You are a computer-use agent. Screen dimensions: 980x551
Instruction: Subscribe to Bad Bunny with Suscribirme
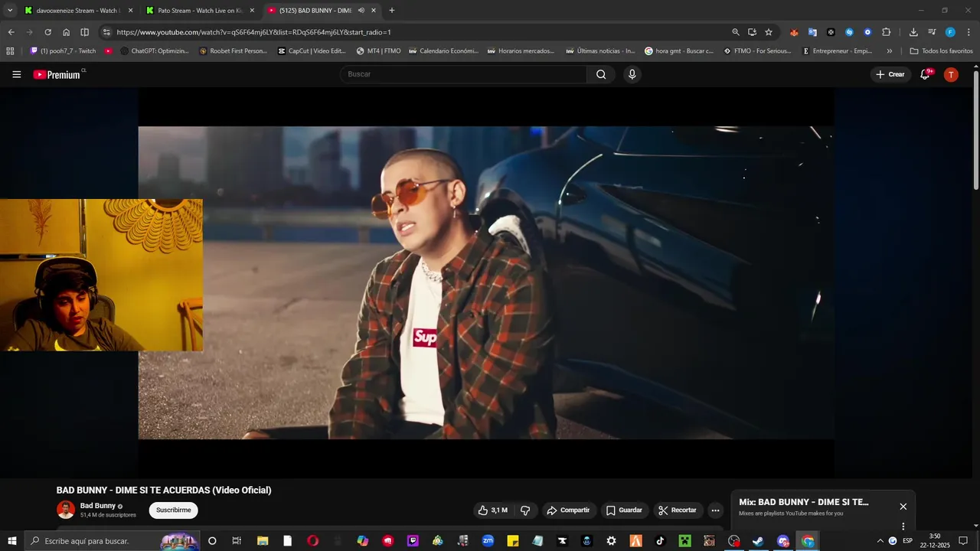tap(173, 510)
